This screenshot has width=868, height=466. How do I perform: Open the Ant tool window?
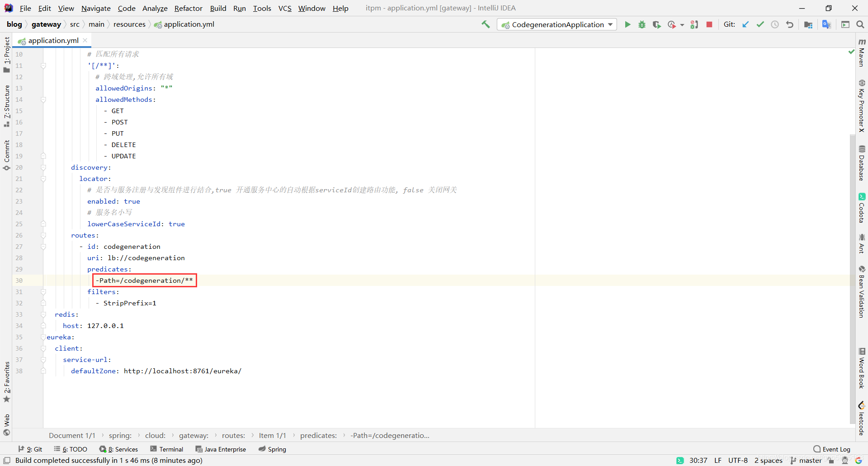click(862, 243)
